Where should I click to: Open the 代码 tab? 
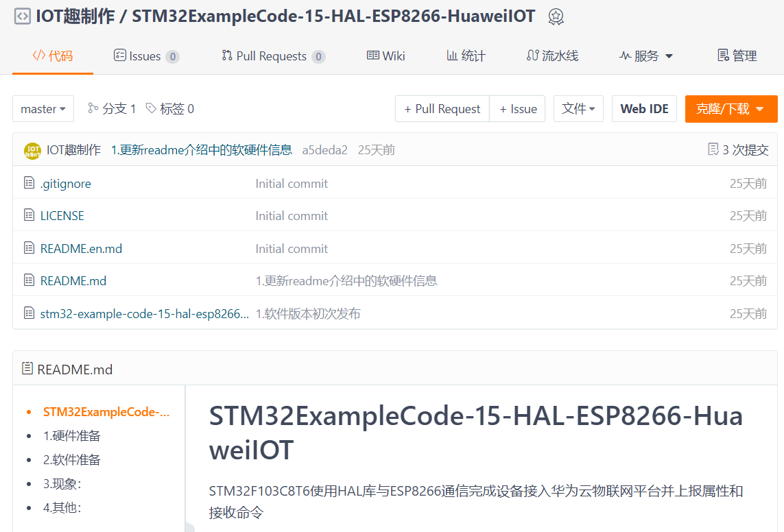pos(53,56)
